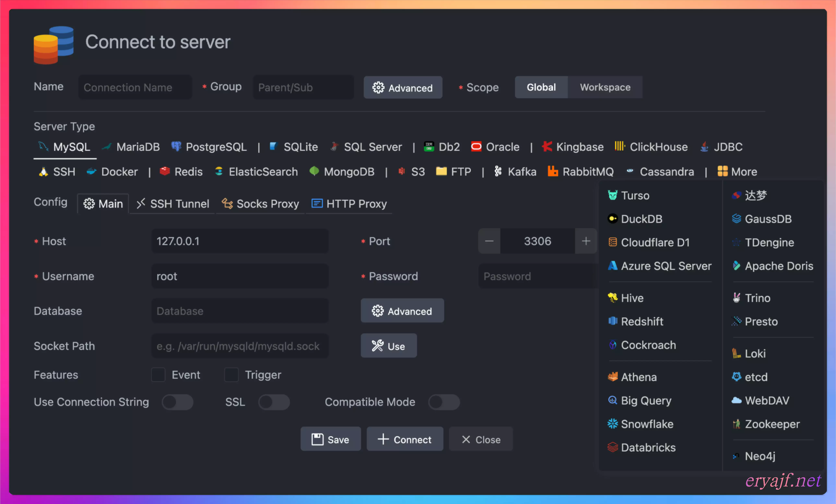Open the More server types menu
Screen dimensions: 836x504
(x=737, y=172)
